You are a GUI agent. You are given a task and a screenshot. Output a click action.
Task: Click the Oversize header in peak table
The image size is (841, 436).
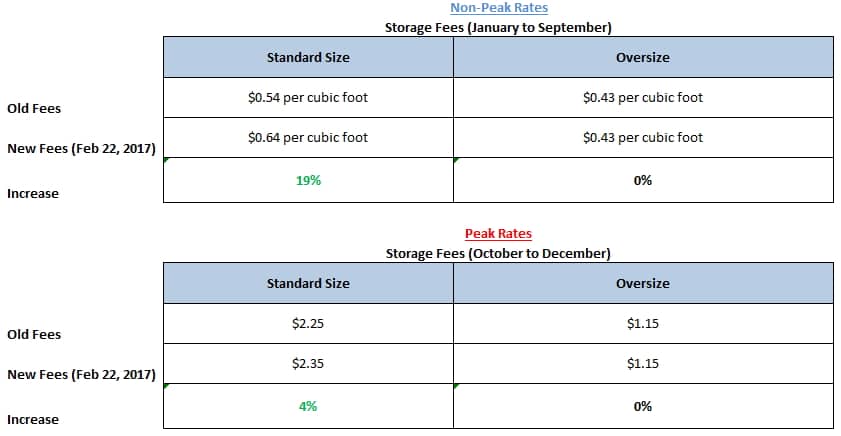643,283
